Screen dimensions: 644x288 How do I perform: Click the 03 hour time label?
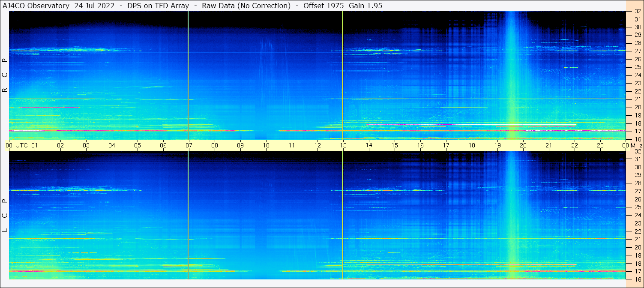(x=86, y=145)
